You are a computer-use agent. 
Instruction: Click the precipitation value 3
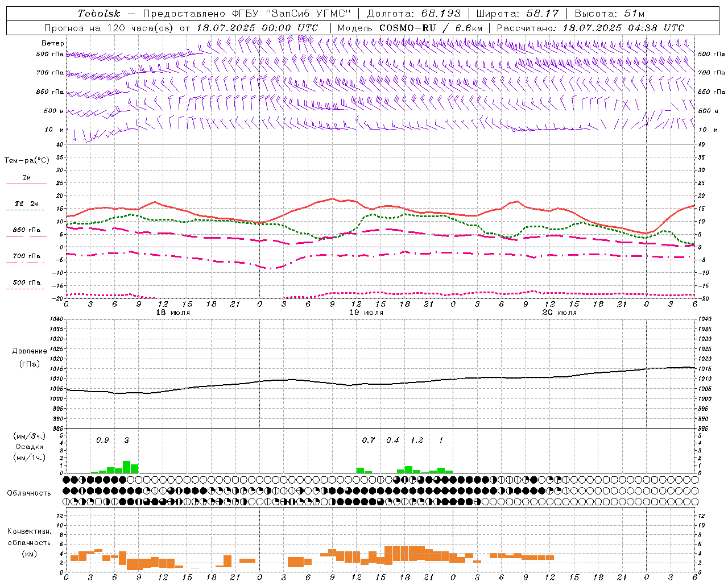coord(126,440)
